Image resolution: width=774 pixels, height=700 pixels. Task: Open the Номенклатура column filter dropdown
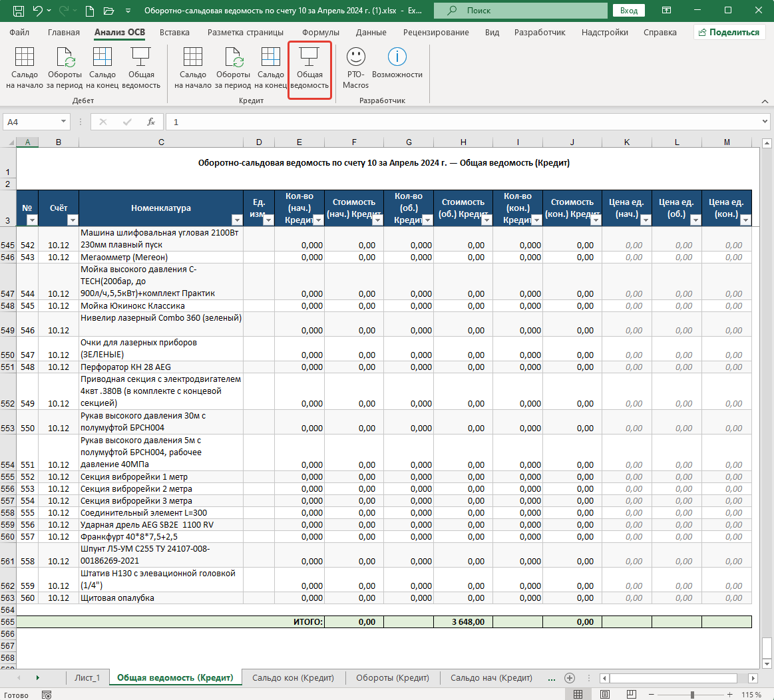[x=237, y=220]
